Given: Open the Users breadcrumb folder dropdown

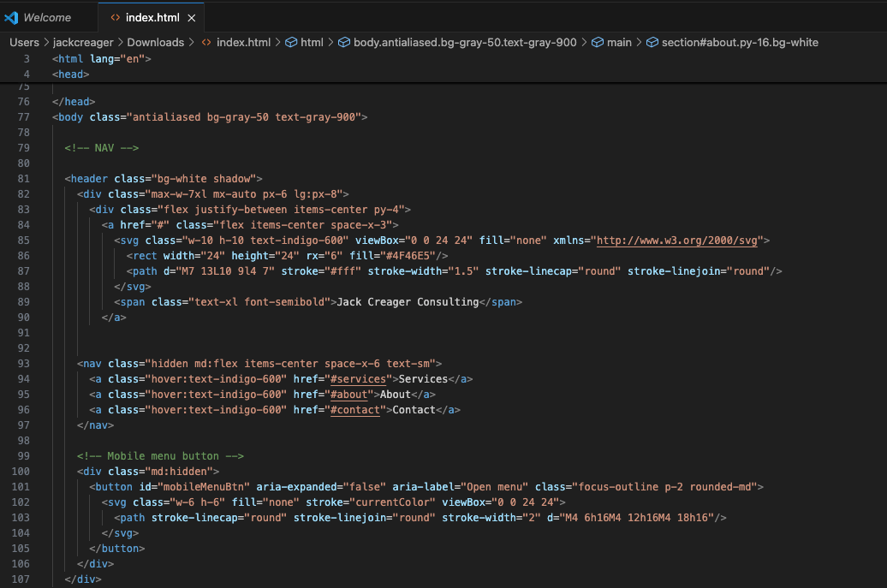Looking at the screenshot, I should point(25,42).
